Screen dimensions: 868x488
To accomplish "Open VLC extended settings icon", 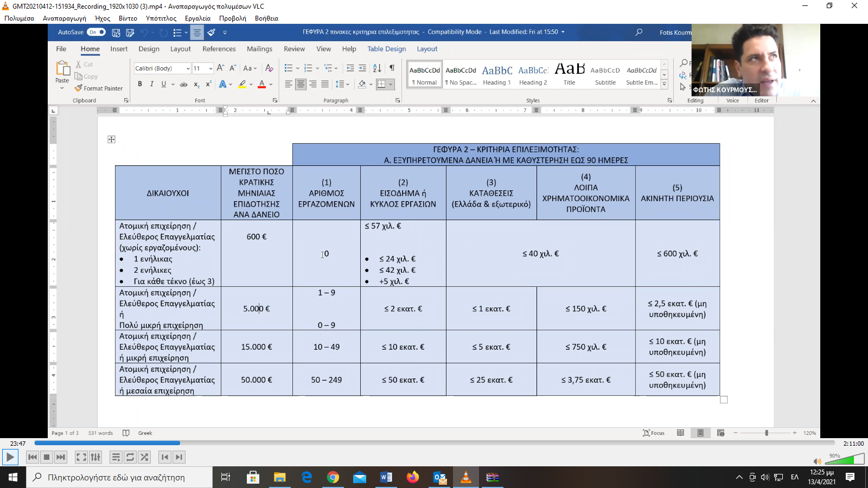I will click(x=95, y=457).
